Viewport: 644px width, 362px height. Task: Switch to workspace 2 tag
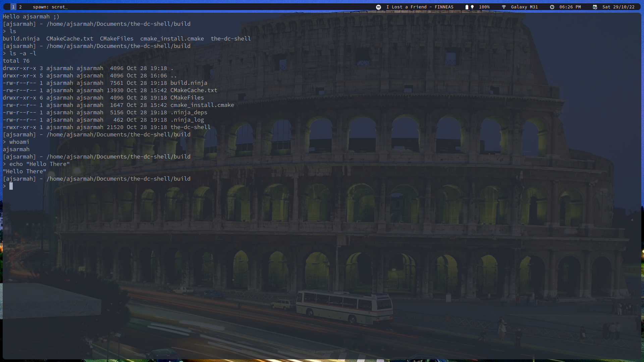[x=20, y=7]
